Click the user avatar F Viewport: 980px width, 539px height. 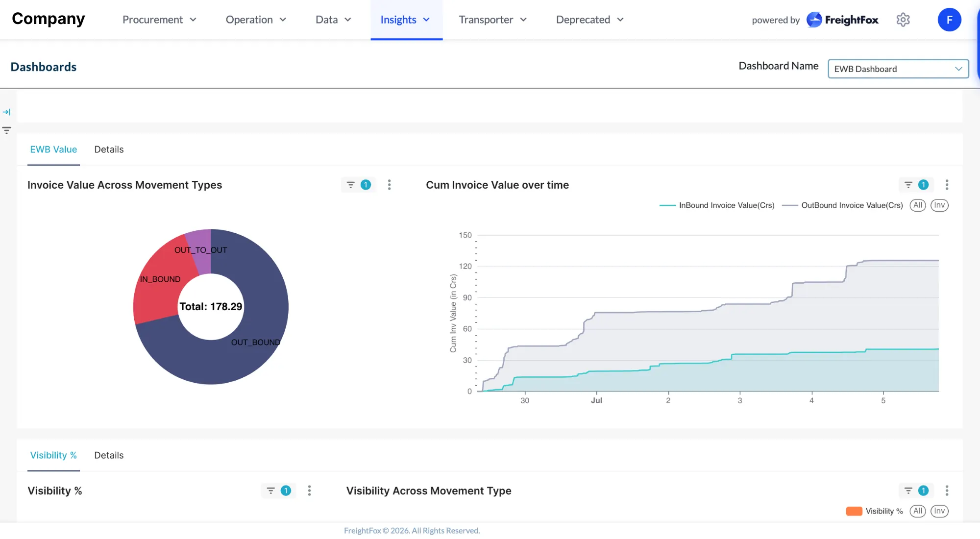click(x=949, y=20)
